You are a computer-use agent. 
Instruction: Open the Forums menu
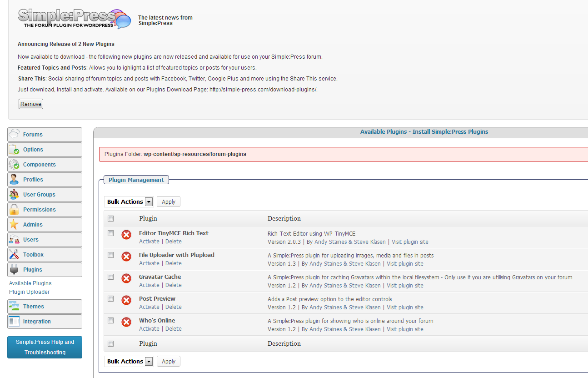point(45,135)
